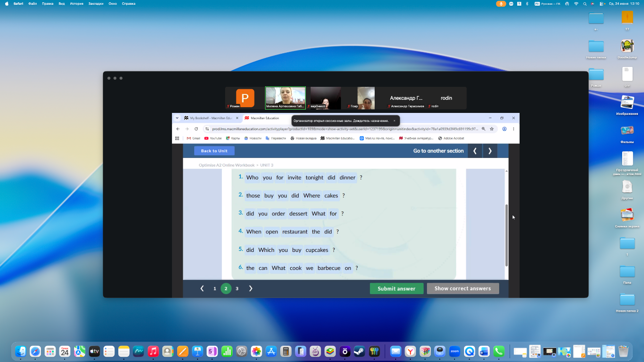
Task: Select the rodin participant tile
Action: coord(446,98)
